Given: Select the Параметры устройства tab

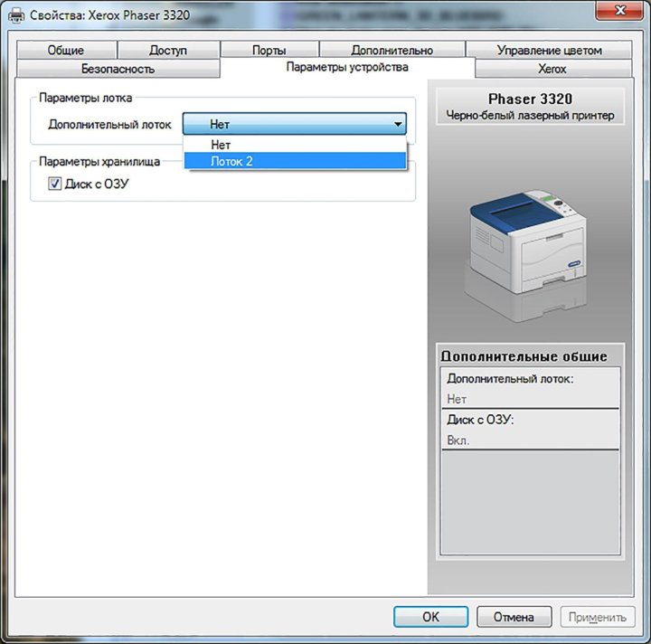Looking at the screenshot, I should point(347,68).
